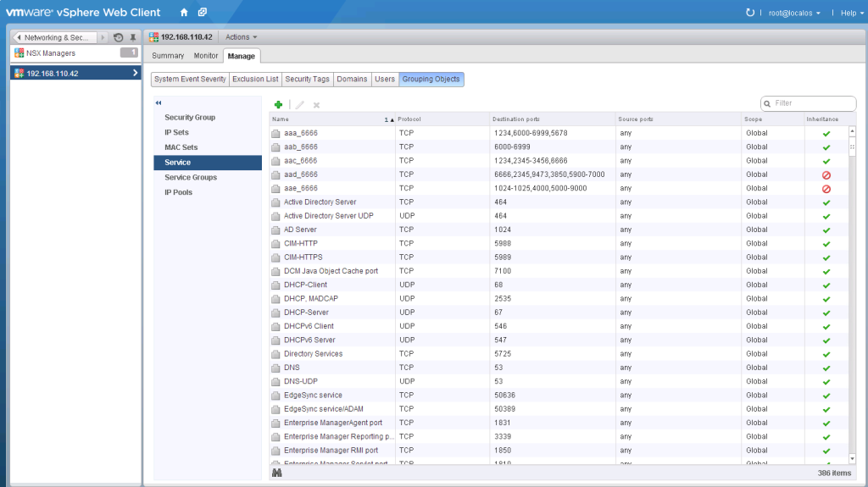Go to vSphere home icon
Viewport: 868px width, 487px height.
click(184, 12)
